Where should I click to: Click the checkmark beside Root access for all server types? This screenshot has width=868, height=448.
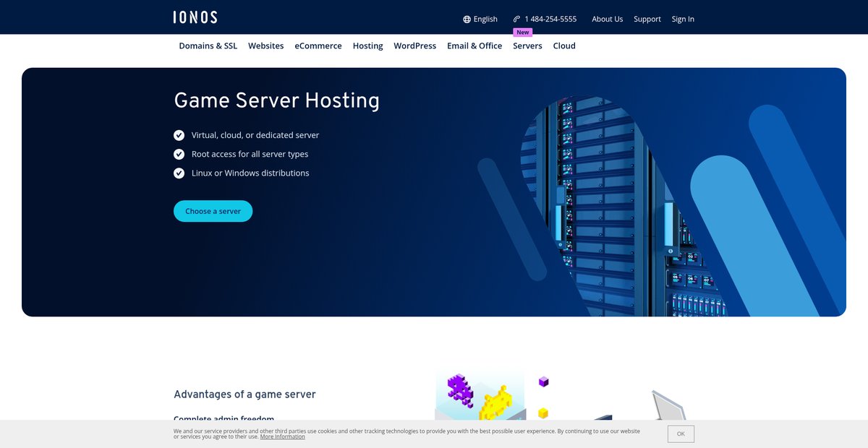tap(179, 154)
